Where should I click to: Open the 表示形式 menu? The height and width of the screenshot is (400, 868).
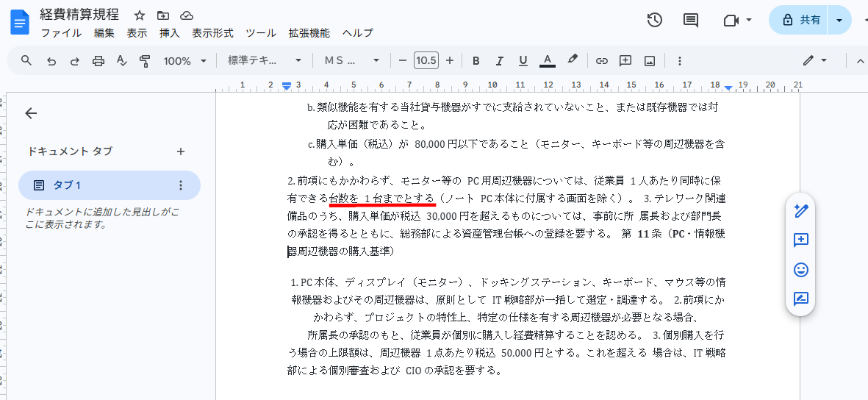[x=212, y=33]
